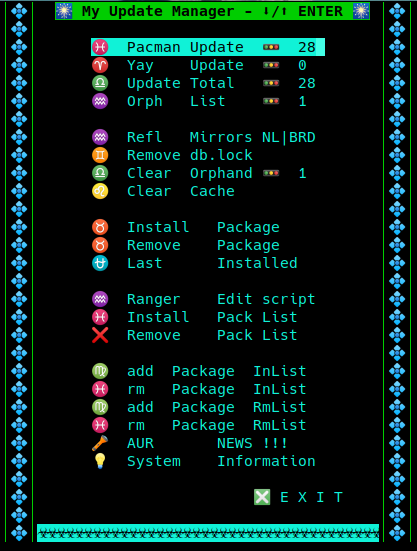The width and height of the screenshot is (417, 551).
Task: Click the Aquarius icon beside Orph List
Action: click(x=100, y=101)
